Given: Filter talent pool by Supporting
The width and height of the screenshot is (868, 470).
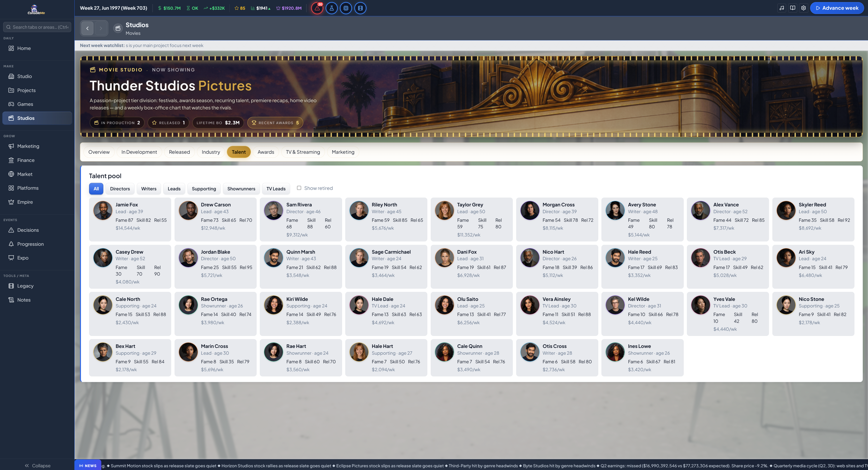Looking at the screenshot, I should point(204,189).
